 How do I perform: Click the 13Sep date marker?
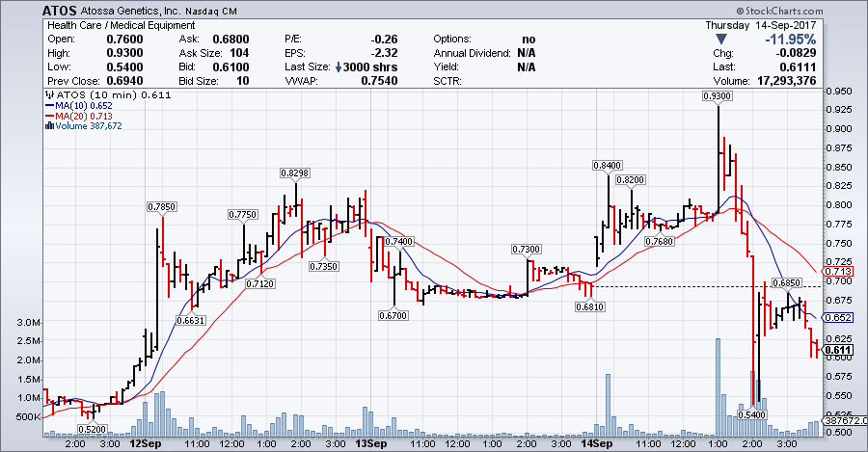(369, 444)
